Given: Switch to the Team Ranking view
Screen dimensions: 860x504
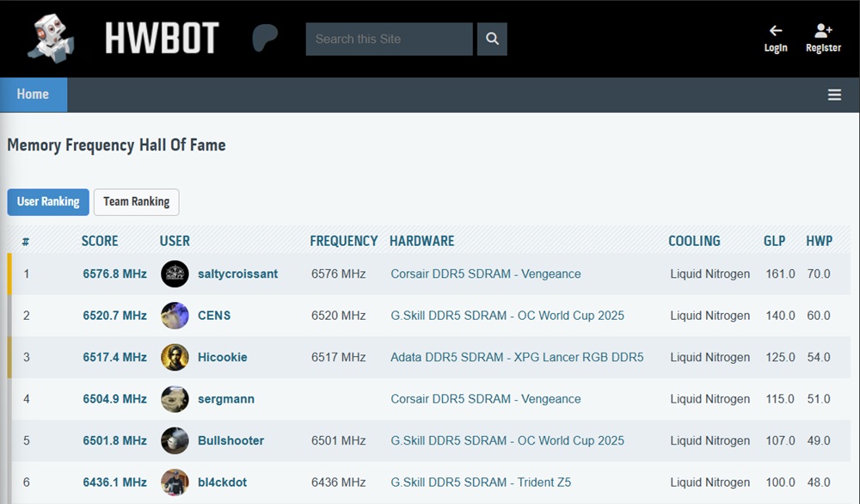Looking at the screenshot, I should point(136,201).
